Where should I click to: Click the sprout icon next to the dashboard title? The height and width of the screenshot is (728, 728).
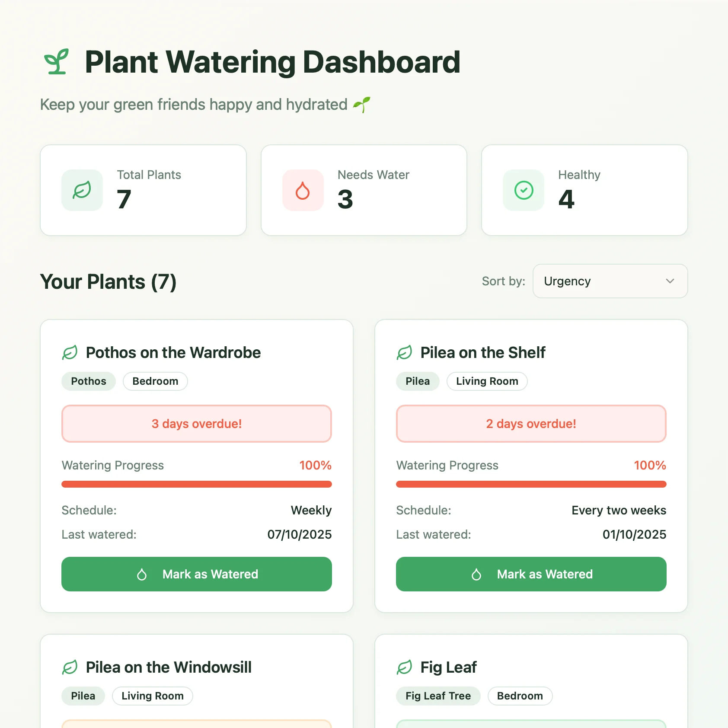[x=57, y=62]
